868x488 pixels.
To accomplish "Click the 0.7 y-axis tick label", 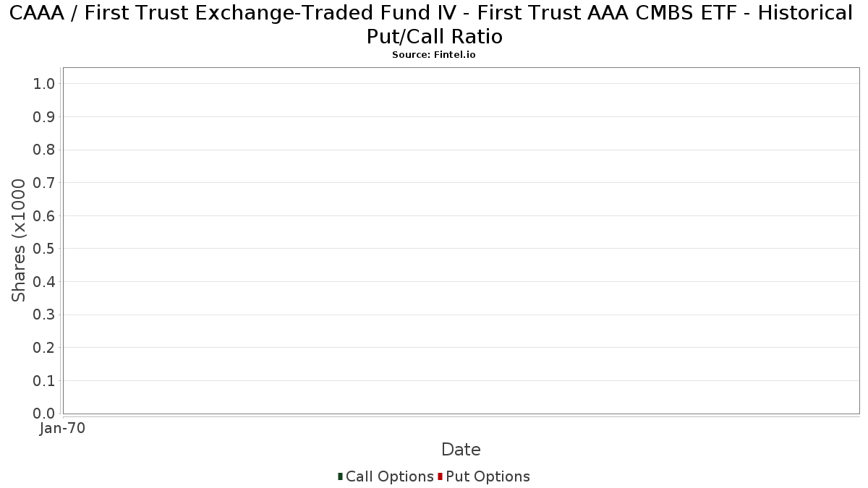I will click(44, 183).
